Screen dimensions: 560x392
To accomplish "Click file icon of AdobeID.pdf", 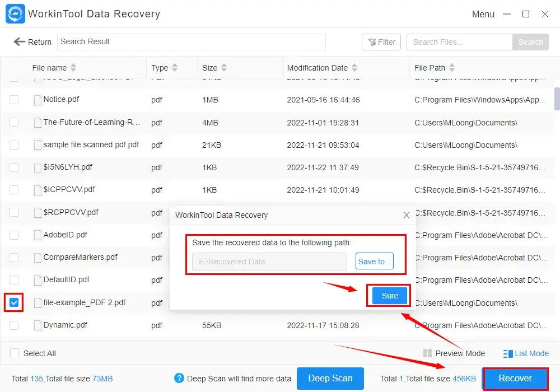I will pyautogui.click(x=38, y=235).
